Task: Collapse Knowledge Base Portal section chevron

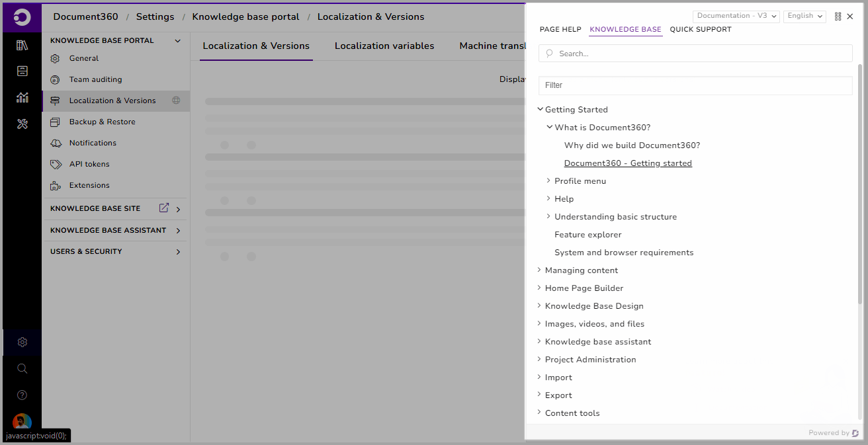Action: [x=177, y=41]
